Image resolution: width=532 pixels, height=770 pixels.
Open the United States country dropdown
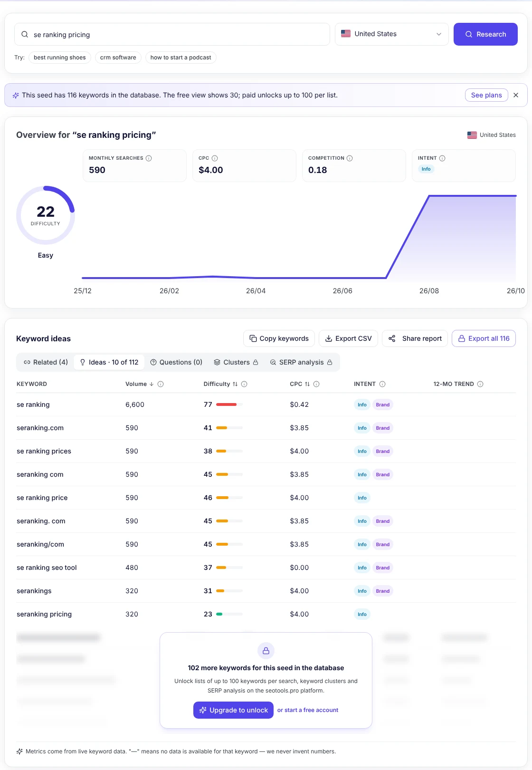pos(392,34)
